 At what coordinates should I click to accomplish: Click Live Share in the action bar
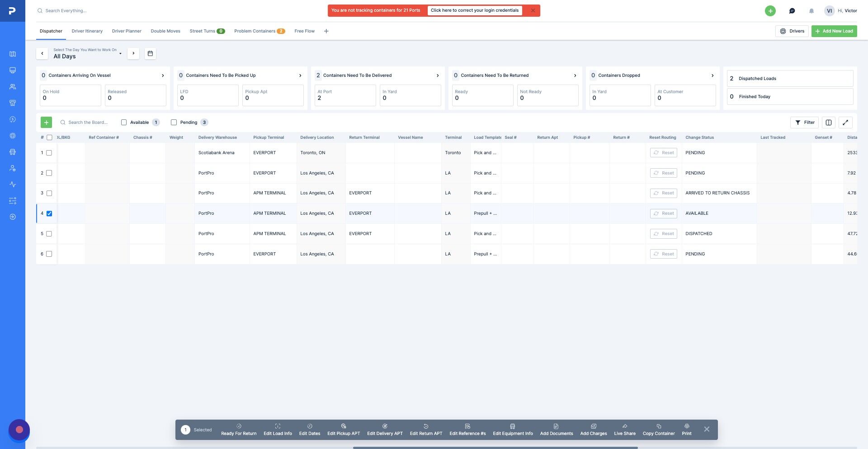pos(625,430)
